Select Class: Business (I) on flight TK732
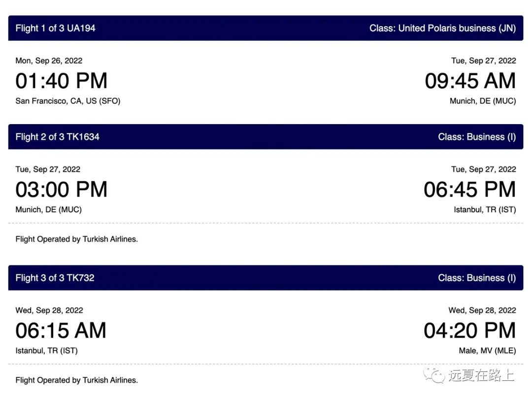Image resolution: width=532 pixels, height=399 pixels. [477, 278]
